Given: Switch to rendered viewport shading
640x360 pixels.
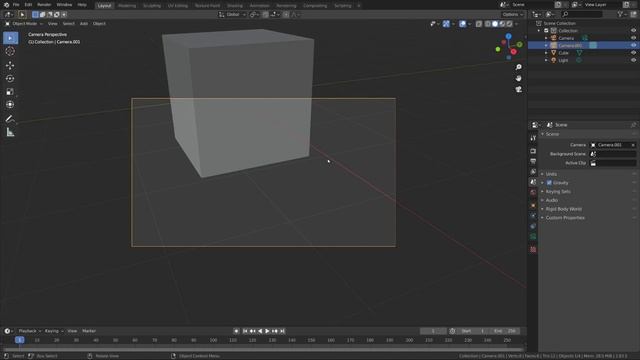Looking at the screenshot, I should point(509,24).
